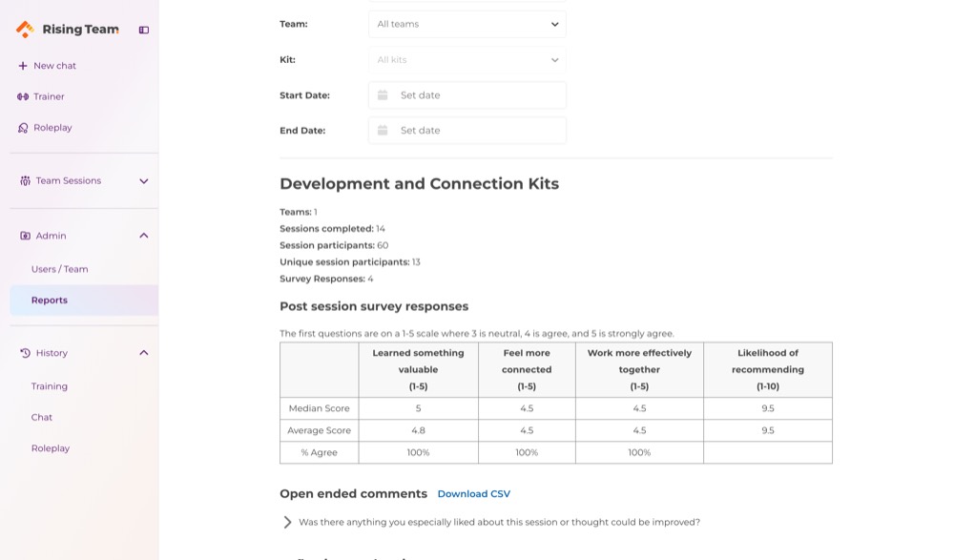Screen dimensions: 954x560
Task: Open Roleplay from the top navigation
Action: pyautogui.click(x=52, y=128)
